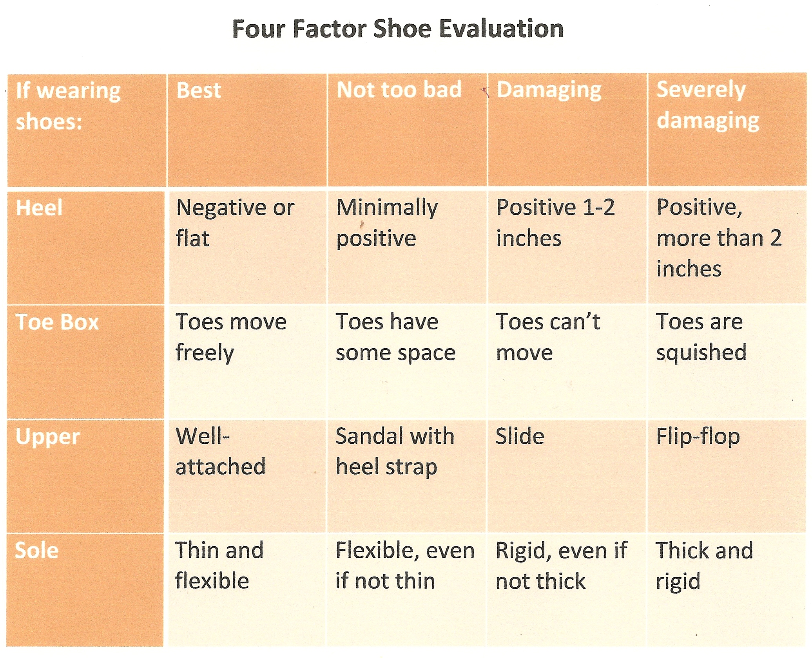Click the 'Damaging' column header
This screenshot has height=658, width=812.
[x=549, y=90]
